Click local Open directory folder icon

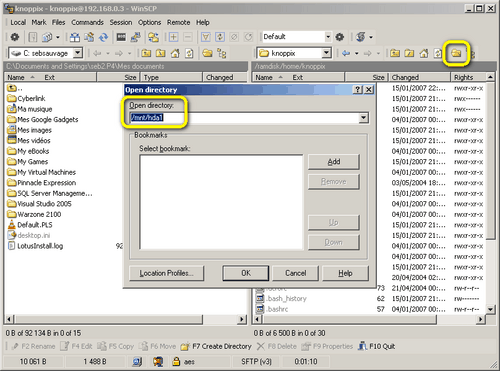click(x=207, y=53)
